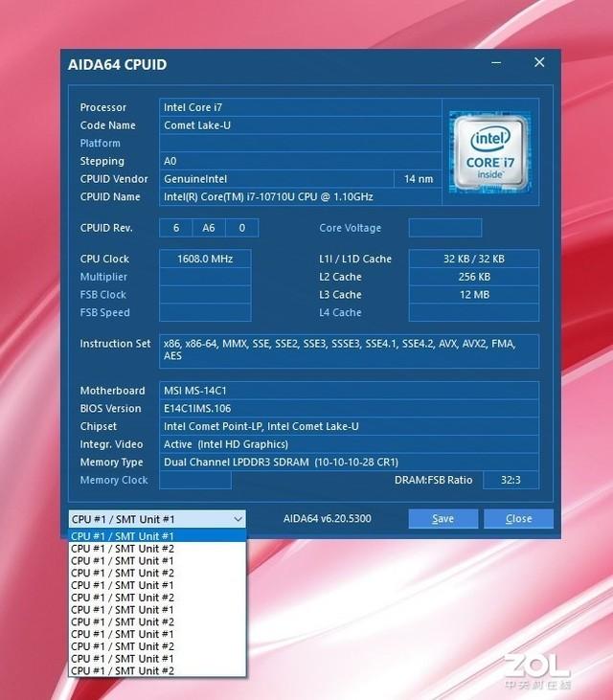Click the '14 nm' process value
Screen dimensions: 613x700
[419, 179]
